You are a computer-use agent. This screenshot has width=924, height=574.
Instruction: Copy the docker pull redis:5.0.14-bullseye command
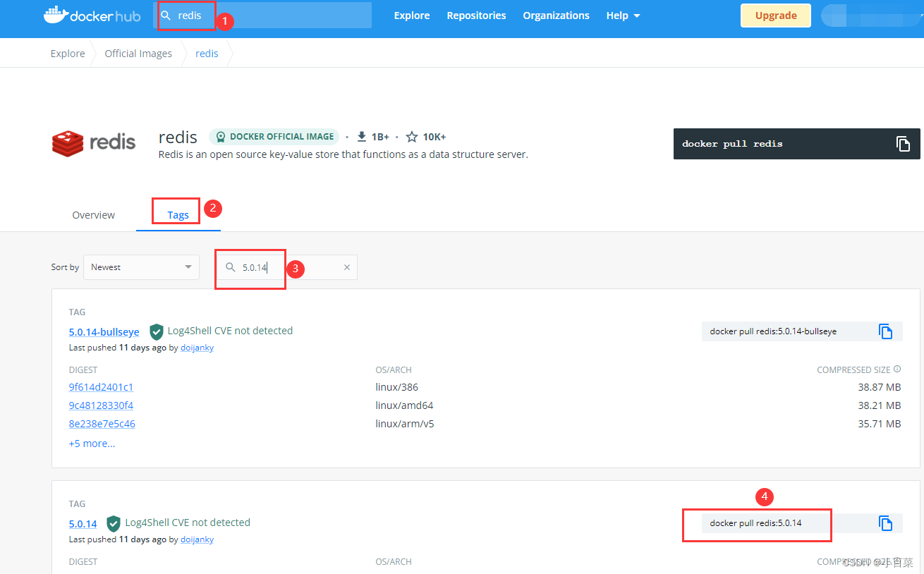click(x=886, y=331)
